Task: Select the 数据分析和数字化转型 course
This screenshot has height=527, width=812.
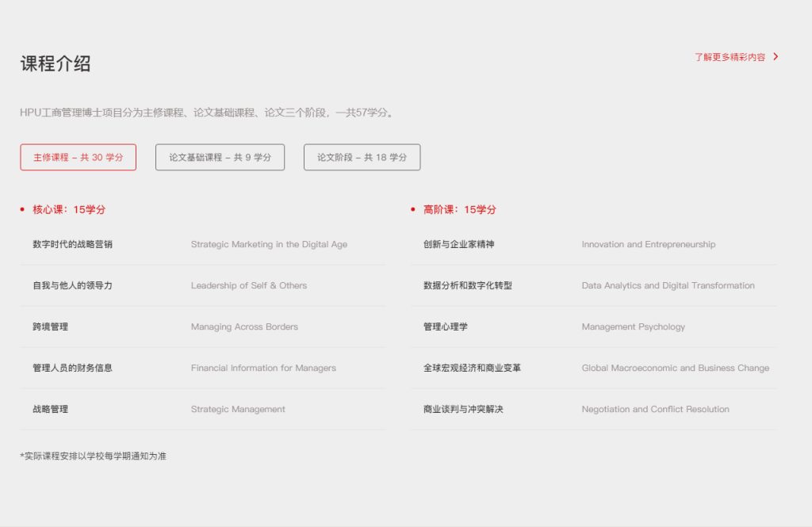Action: [467, 285]
